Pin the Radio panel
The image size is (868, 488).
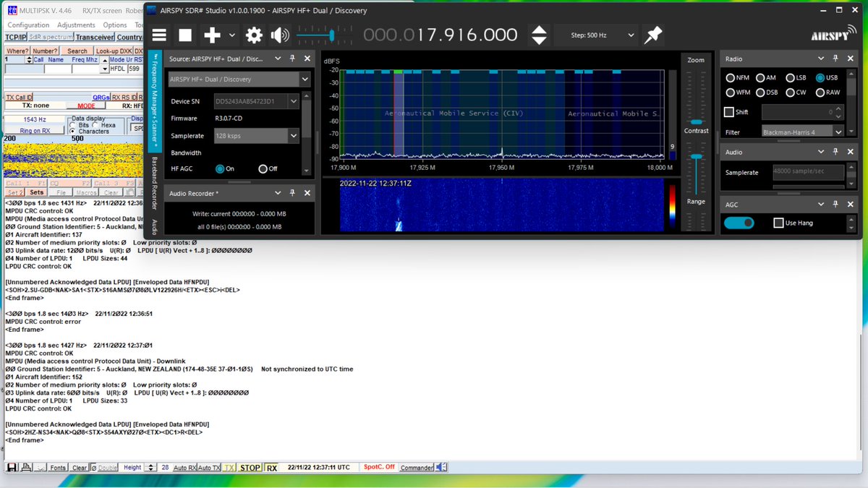coord(835,59)
